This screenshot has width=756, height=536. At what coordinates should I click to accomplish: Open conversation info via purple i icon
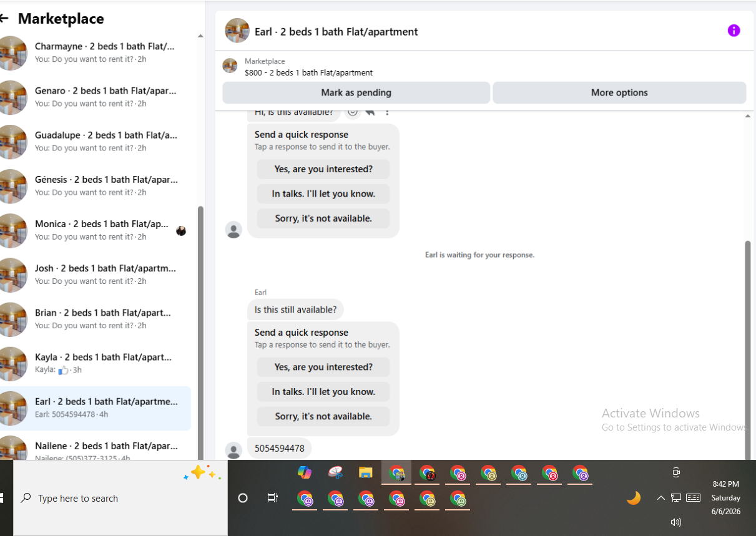tap(734, 31)
